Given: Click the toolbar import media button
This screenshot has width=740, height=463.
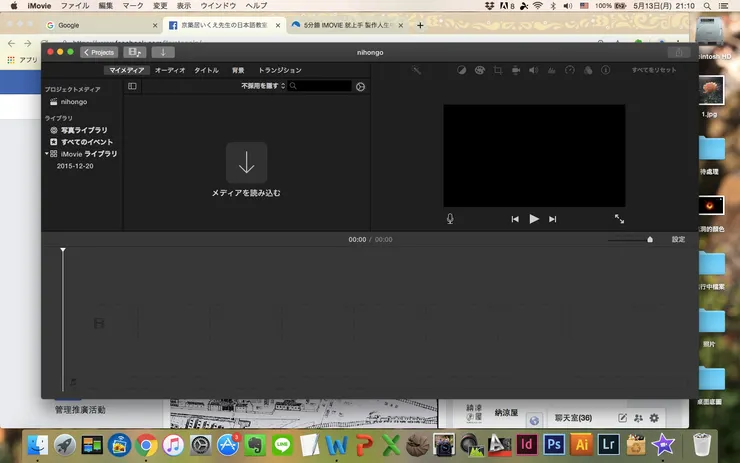Looking at the screenshot, I should click(163, 52).
